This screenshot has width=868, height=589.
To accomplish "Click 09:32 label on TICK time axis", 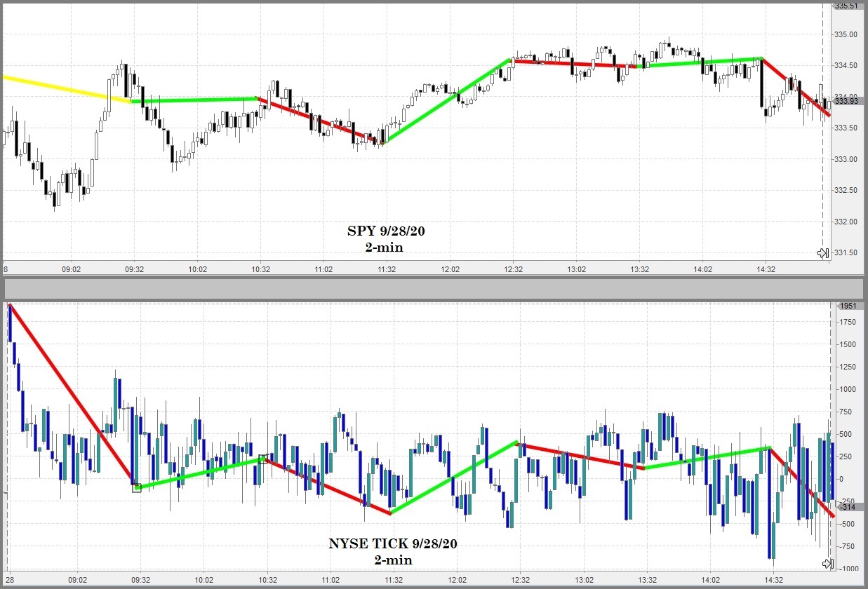I will [140, 580].
